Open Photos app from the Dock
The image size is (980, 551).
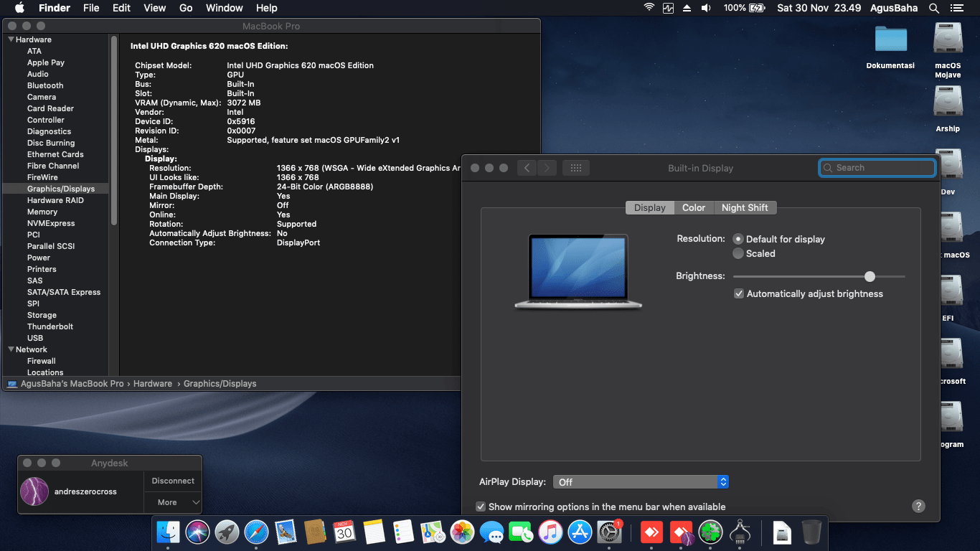463,532
